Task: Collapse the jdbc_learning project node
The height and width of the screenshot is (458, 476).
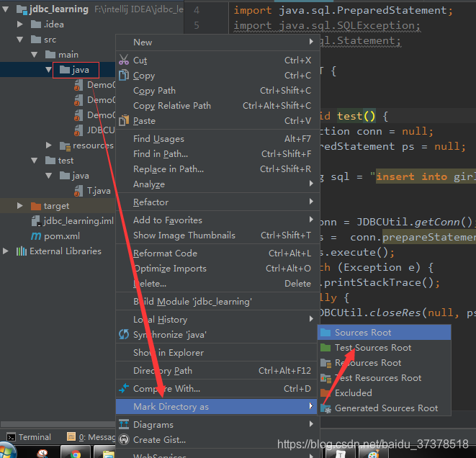Action: [6, 9]
